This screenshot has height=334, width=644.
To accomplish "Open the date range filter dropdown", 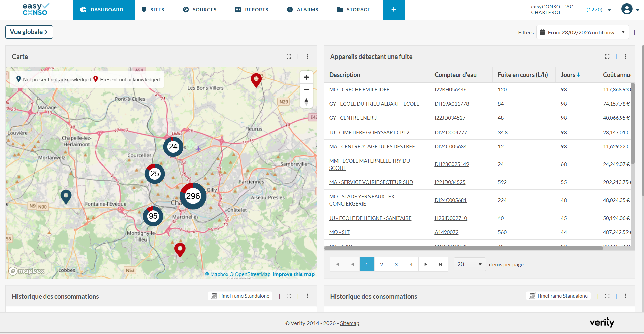I will pos(582,32).
